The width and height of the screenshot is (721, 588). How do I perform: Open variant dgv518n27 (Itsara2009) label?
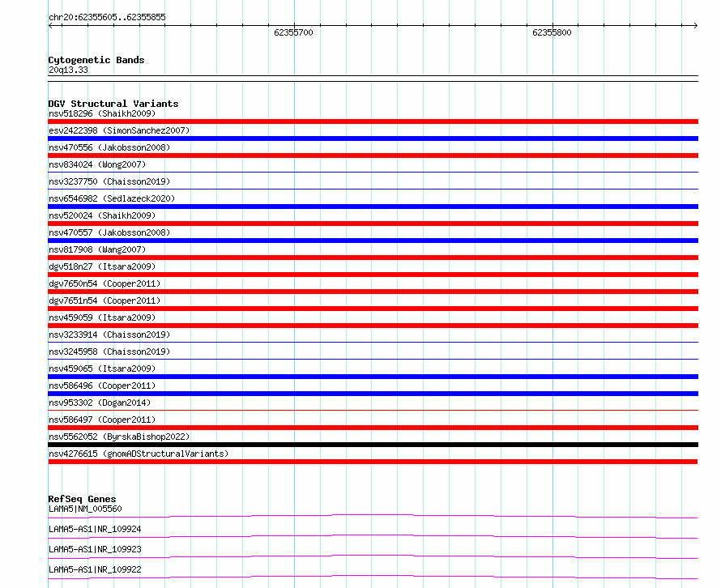point(102,266)
